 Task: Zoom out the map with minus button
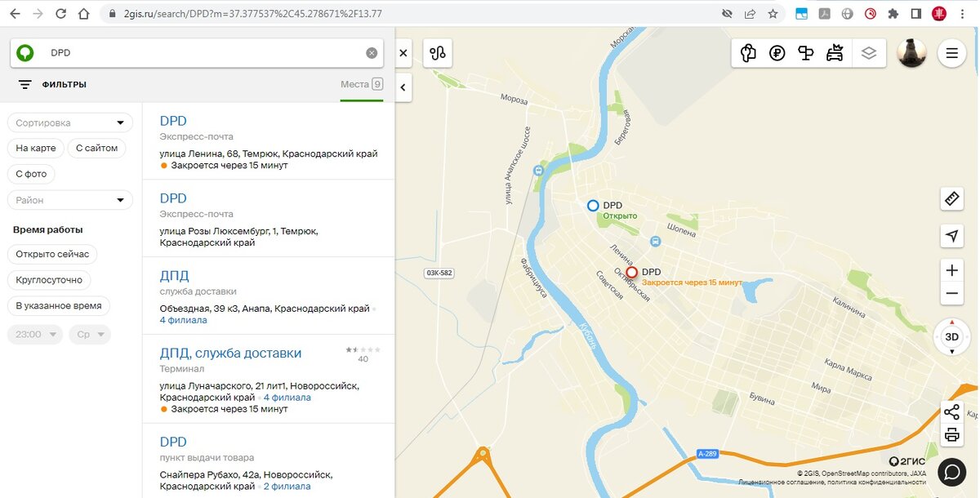tap(951, 294)
